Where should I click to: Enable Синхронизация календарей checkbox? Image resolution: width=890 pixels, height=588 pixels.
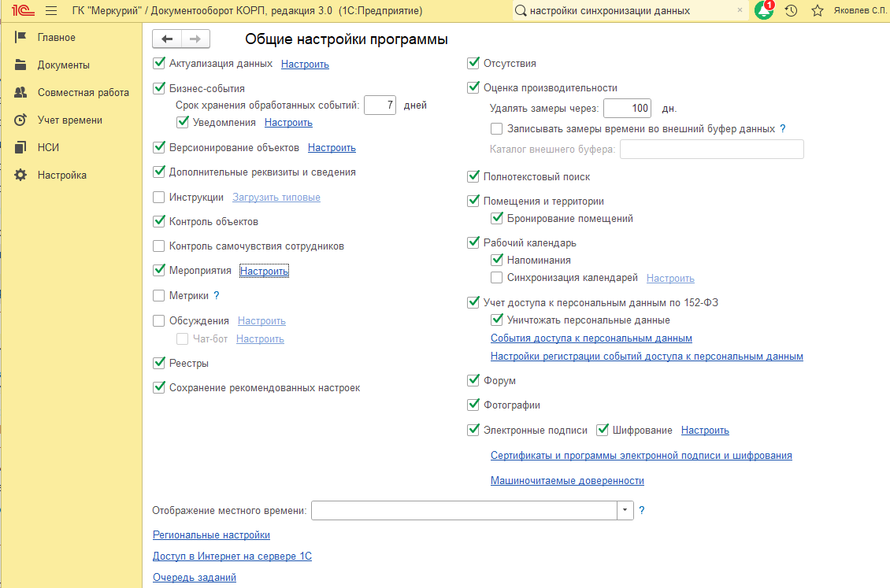tap(497, 278)
